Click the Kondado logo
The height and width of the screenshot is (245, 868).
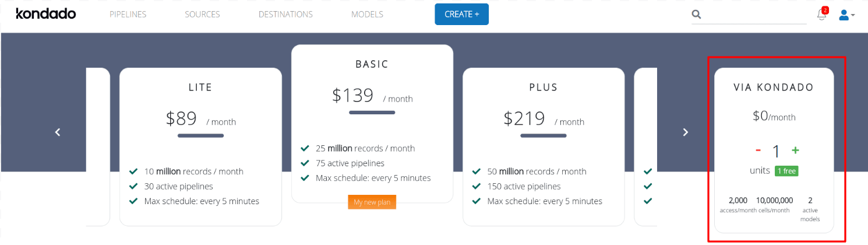tap(45, 14)
